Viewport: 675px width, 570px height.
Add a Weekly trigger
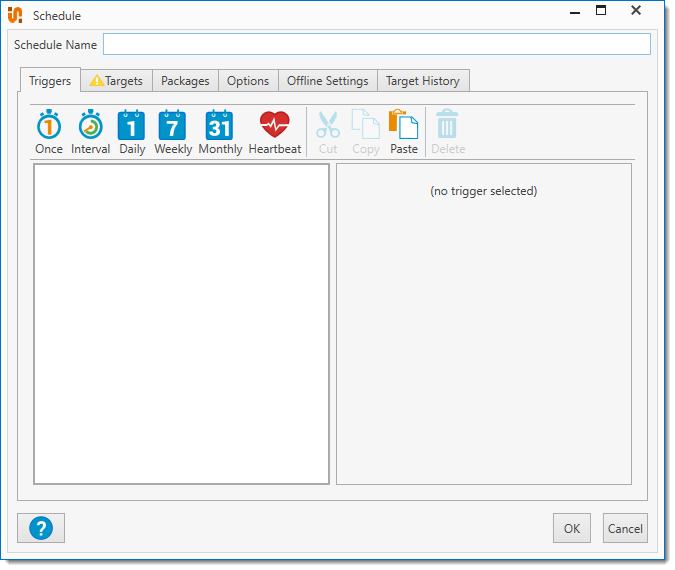pyautogui.click(x=173, y=132)
